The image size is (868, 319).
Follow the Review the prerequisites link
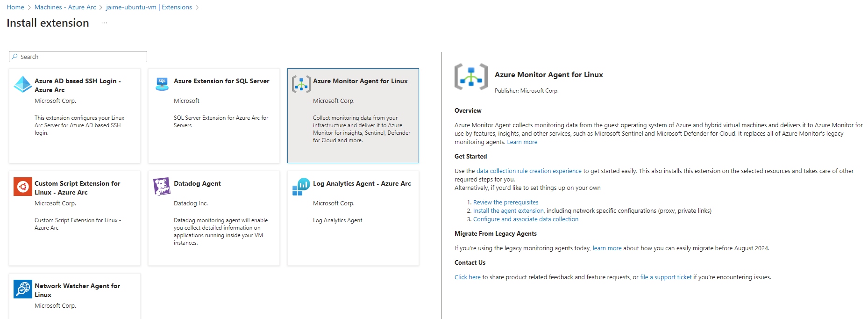pos(505,203)
